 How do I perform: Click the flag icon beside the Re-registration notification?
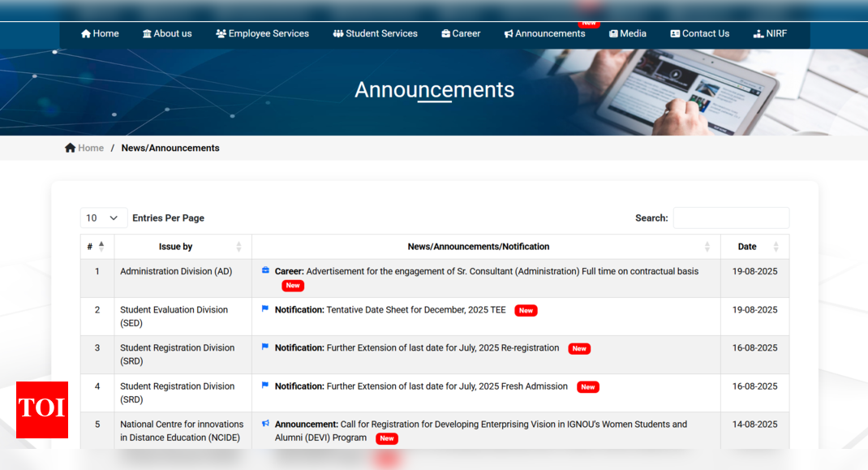[x=265, y=347]
